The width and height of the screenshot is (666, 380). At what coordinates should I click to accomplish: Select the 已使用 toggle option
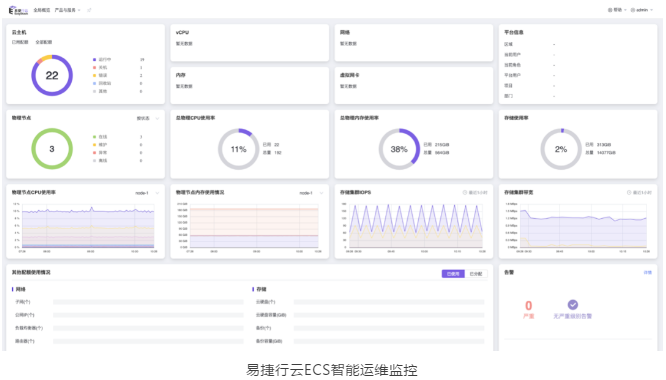pos(453,274)
